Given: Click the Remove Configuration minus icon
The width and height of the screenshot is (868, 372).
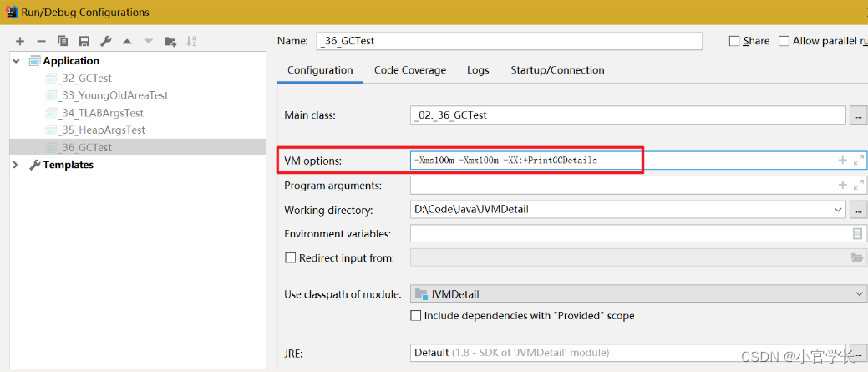Looking at the screenshot, I should pyautogui.click(x=41, y=41).
